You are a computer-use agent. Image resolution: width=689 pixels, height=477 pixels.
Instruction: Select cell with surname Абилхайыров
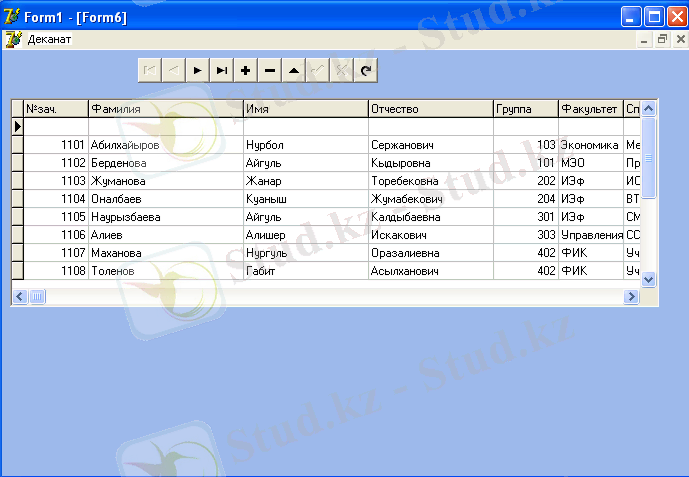coord(166,145)
